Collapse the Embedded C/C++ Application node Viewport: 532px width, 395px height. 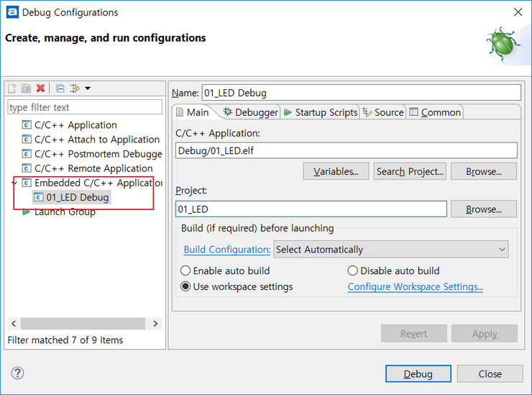tap(14, 183)
